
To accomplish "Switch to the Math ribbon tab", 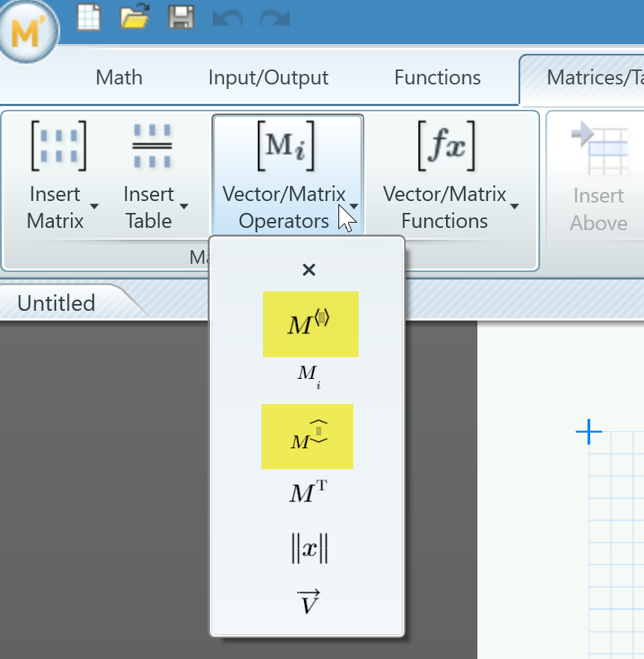I will (x=118, y=77).
